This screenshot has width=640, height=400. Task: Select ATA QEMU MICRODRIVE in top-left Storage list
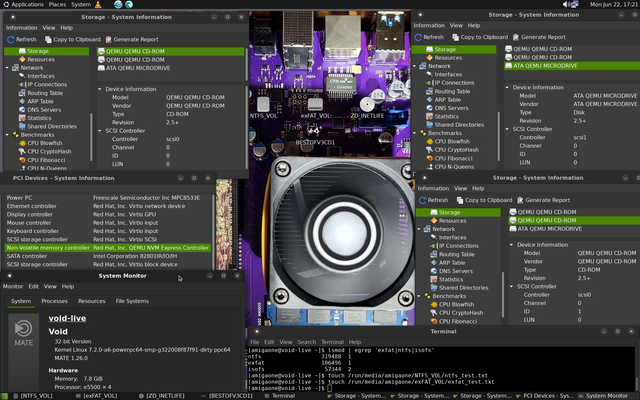point(138,68)
